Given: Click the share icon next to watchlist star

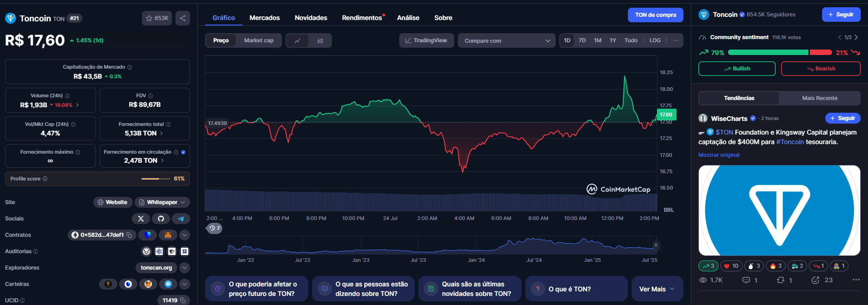Looking at the screenshot, I should 183,18.
